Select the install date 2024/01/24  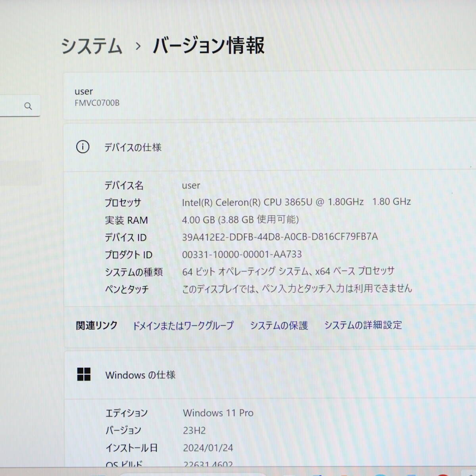click(208, 448)
